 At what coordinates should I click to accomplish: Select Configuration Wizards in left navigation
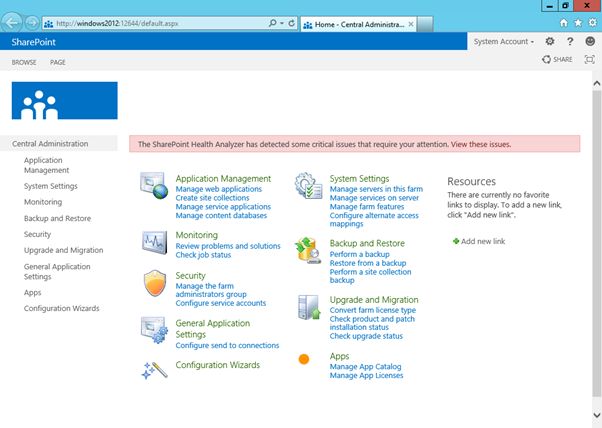pos(61,308)
